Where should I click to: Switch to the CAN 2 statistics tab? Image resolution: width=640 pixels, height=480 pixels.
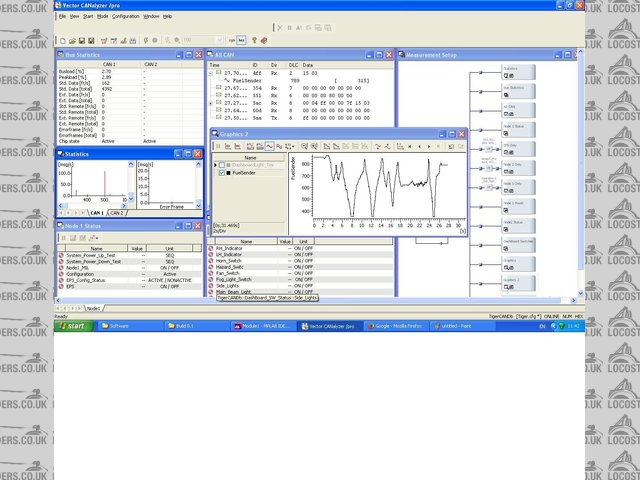point(117,213)
